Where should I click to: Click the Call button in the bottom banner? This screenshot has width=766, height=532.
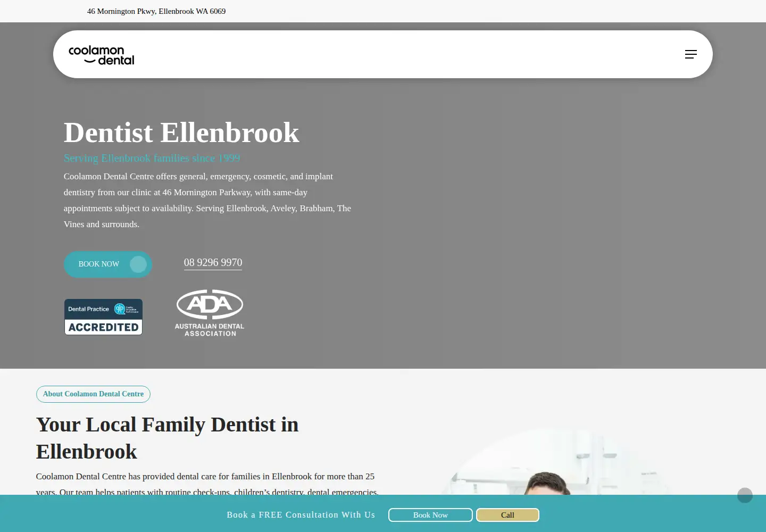pyautogui.click(x=507, y=515)
